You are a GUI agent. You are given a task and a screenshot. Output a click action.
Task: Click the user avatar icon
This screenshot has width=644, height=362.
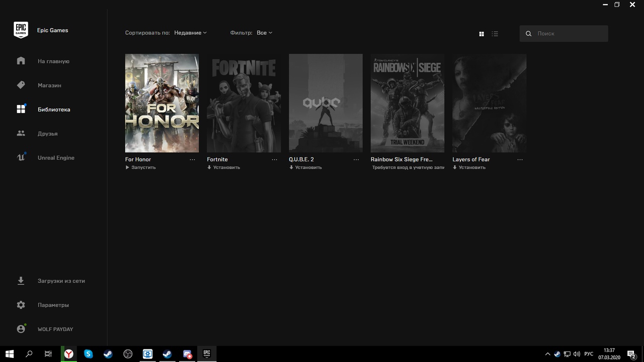pos(21,329)
